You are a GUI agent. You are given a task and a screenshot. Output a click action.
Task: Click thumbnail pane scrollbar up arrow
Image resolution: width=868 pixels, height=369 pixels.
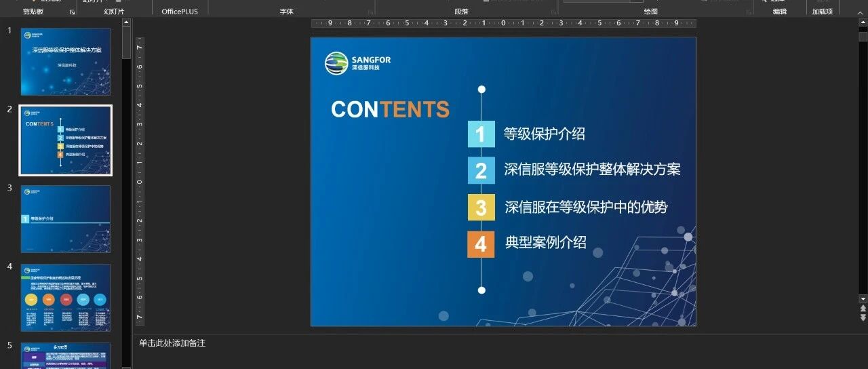[126, 22]
